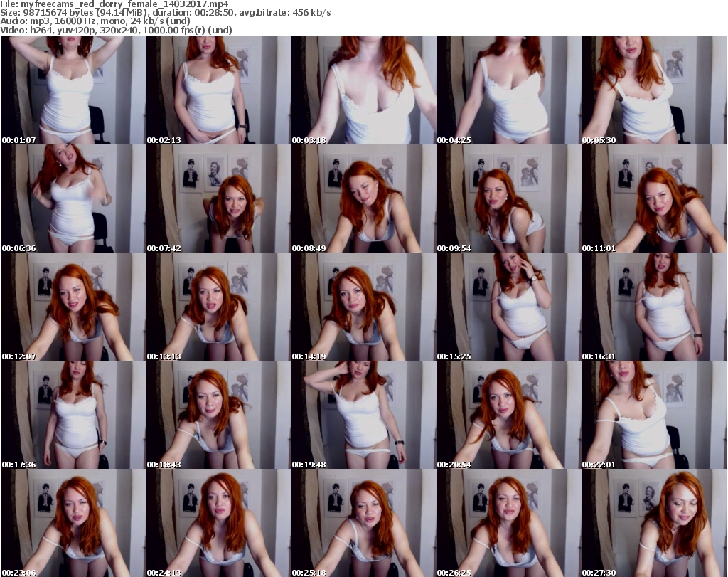Pick the thumbnail stamped 00:17:36
The height and width of the screenshot is (577, 728).
(73, 415)
